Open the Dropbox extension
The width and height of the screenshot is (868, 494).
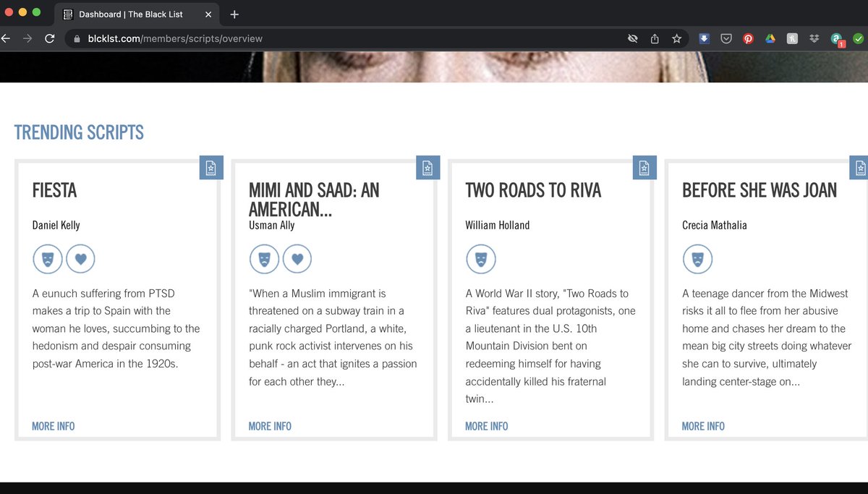point(814,39)
